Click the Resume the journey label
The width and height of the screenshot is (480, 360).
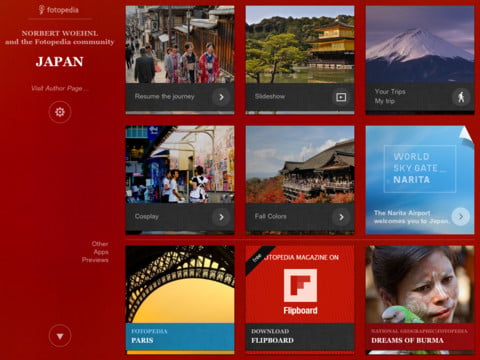[165, 97]
